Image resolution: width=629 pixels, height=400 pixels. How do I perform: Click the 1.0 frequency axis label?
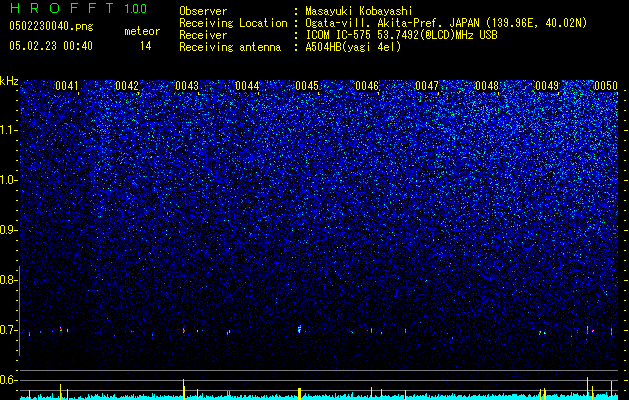[x=7, y=181]
